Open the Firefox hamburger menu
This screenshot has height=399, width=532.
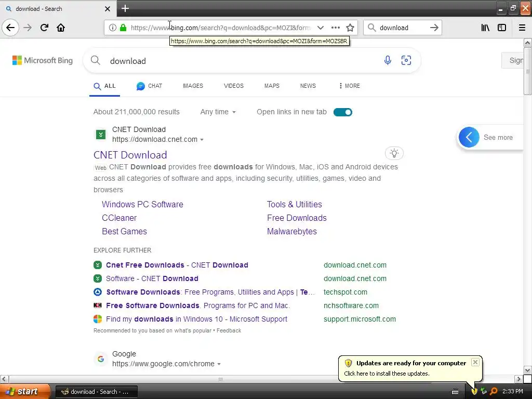click(x=522, y=28)
